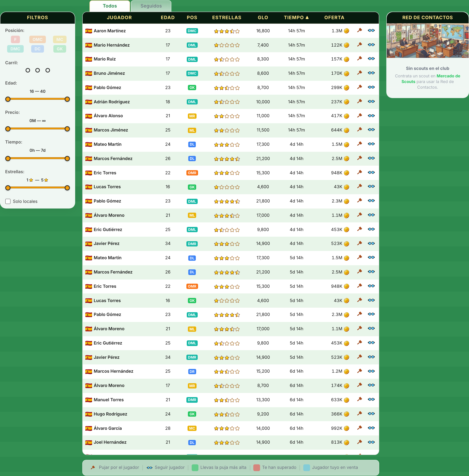Select the middle Carril lane option
Viewport: 469px width, 476px height.
[x=37, y=70]
